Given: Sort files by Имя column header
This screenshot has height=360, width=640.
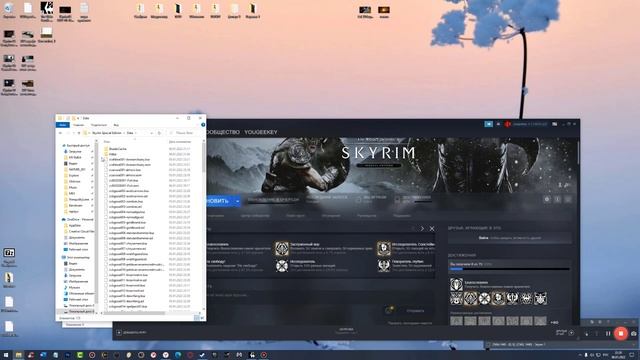Looking at the screenshot, I should tap(107, 142).
